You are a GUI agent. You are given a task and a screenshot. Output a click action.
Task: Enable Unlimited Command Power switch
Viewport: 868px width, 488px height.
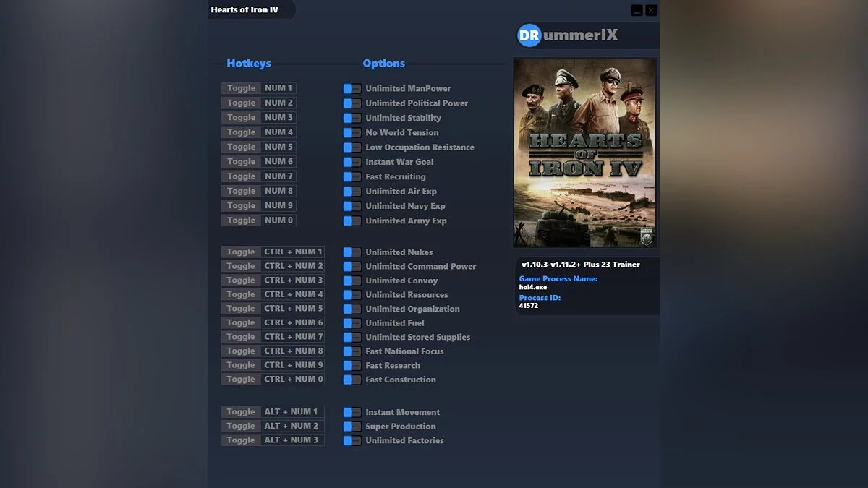tap(352, 267)
